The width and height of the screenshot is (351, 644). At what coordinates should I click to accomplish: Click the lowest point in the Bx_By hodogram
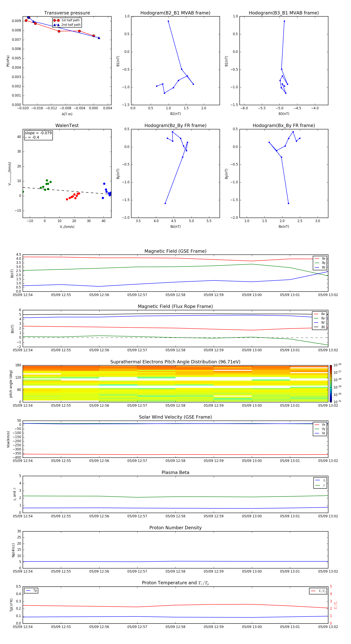tap(289, 204)
